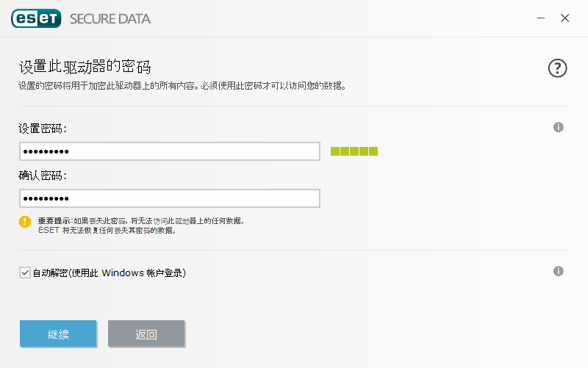This screenshot has height=368, width=588.
Task: Click the 设置密码: label
Action: click(x=43, y=129)
